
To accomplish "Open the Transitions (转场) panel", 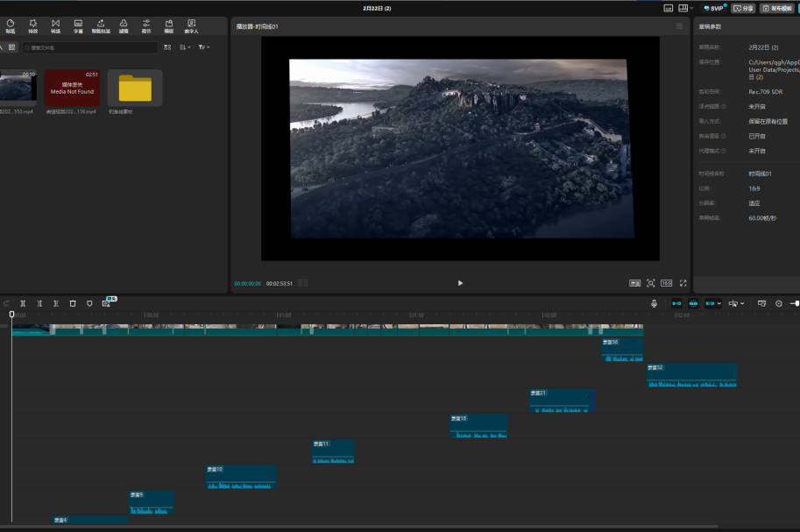I will (56, 25).
